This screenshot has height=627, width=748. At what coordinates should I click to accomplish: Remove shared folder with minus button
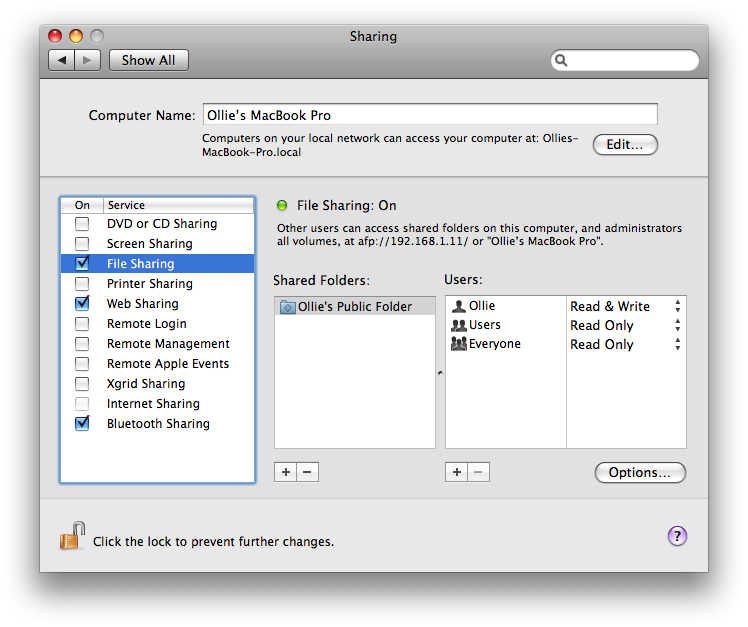click(307, 472)
